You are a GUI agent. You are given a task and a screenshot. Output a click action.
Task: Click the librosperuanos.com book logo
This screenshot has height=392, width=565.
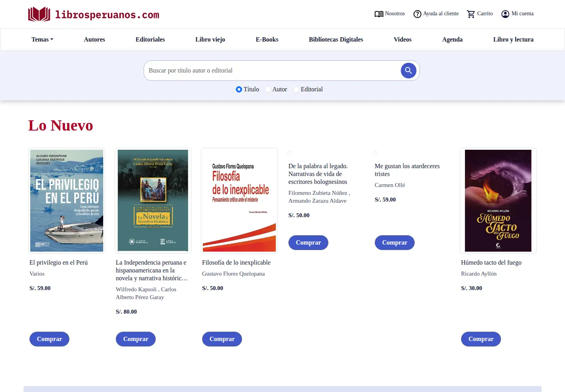pos(39,14)
